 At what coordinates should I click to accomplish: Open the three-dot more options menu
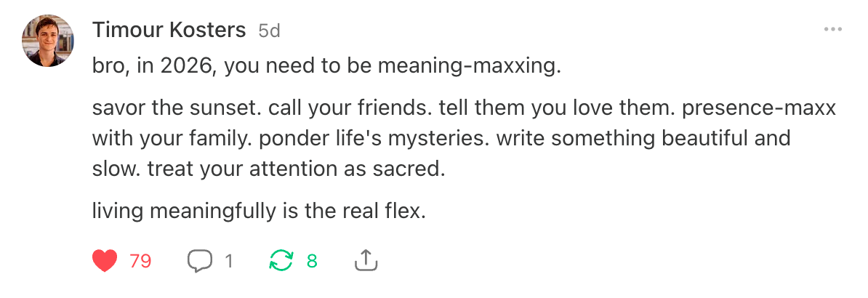(832, 30)
